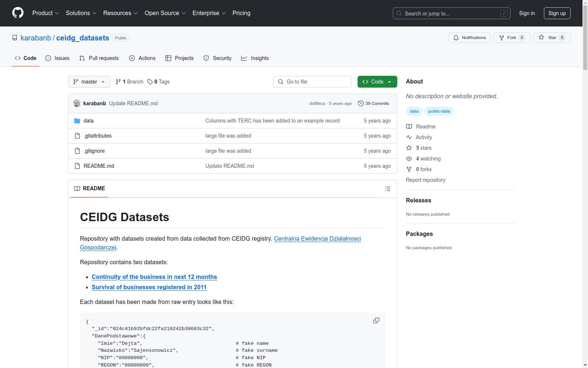Viewport: 588px width, 368px height.
Task: Open the ceidg_datasets repository link
Action: (83, 38)
